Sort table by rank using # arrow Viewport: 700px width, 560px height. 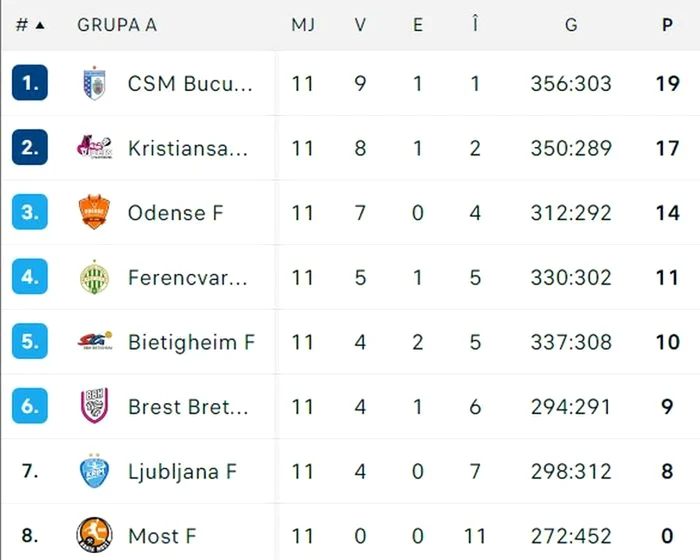pos(30,25)
